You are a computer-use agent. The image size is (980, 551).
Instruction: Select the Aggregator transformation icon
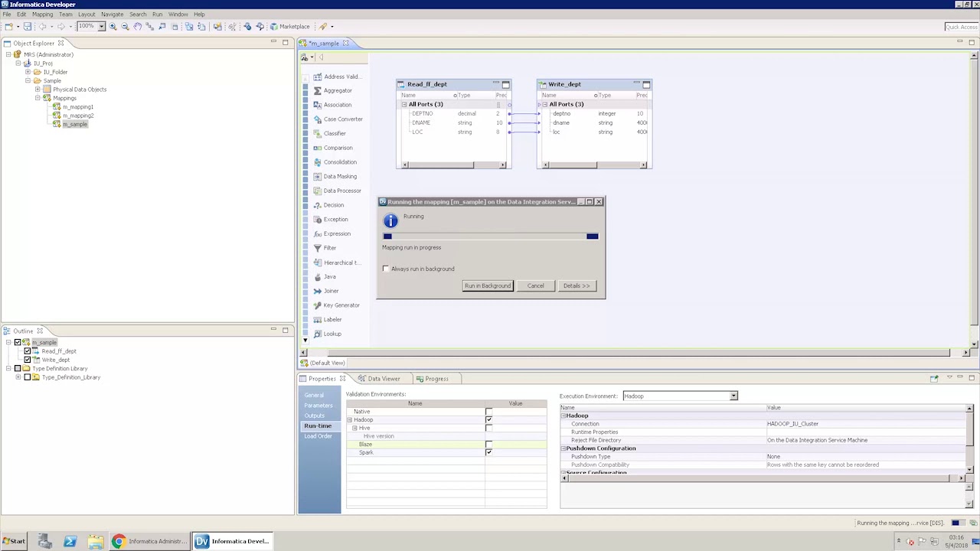pos(318,90)
